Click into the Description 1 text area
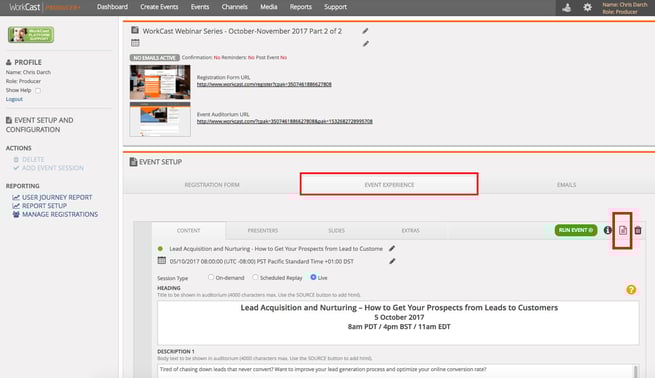The image size is (655, 378). (x=395, y=371)
